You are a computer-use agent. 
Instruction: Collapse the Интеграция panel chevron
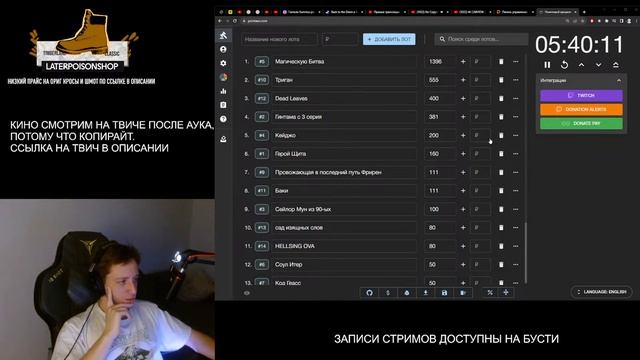[x=619, y=80]
